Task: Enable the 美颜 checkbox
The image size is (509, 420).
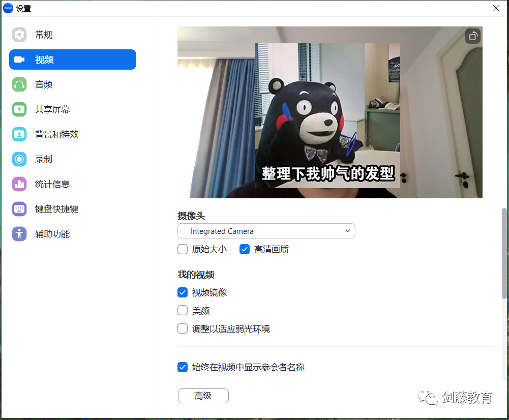Action: coord(183,310)
